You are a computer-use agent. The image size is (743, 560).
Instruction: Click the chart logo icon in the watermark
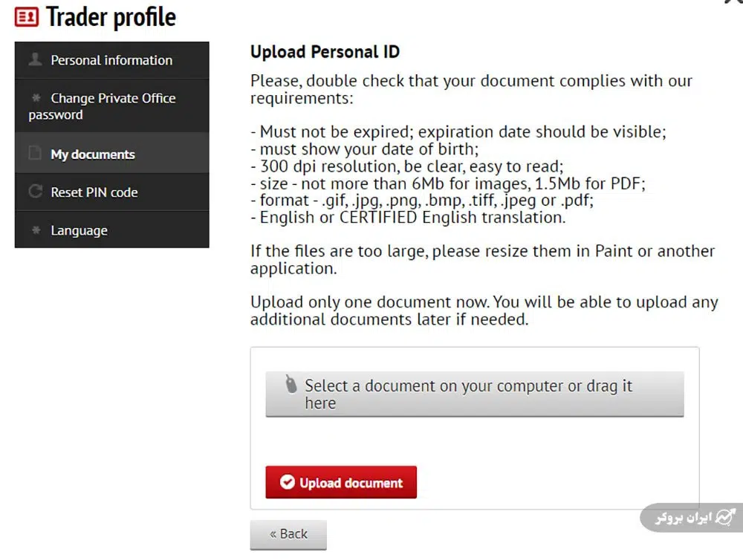tap(724, 518)
